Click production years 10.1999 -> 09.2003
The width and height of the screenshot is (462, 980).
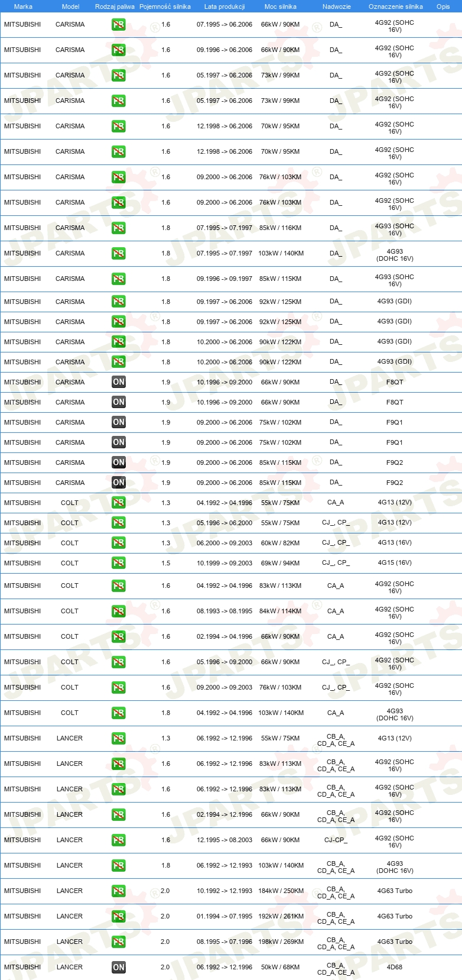coord(225,563)
